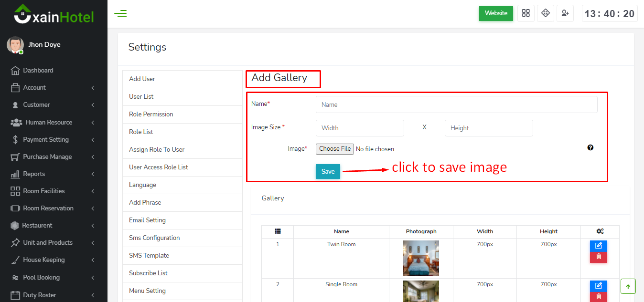Expand the Room Reservation submenu

coord(53,208)
